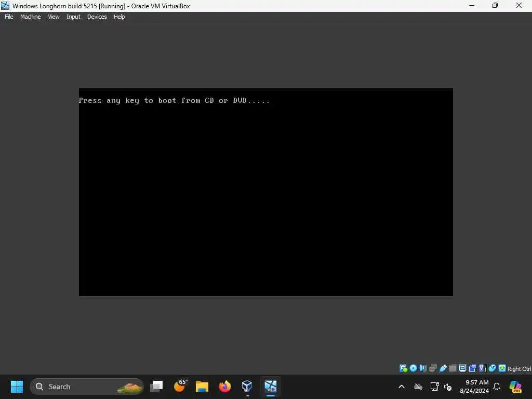The image size is (532, 399).
Task: Open the Input menu
Action: pyautogui.click(x=73, y=17)
